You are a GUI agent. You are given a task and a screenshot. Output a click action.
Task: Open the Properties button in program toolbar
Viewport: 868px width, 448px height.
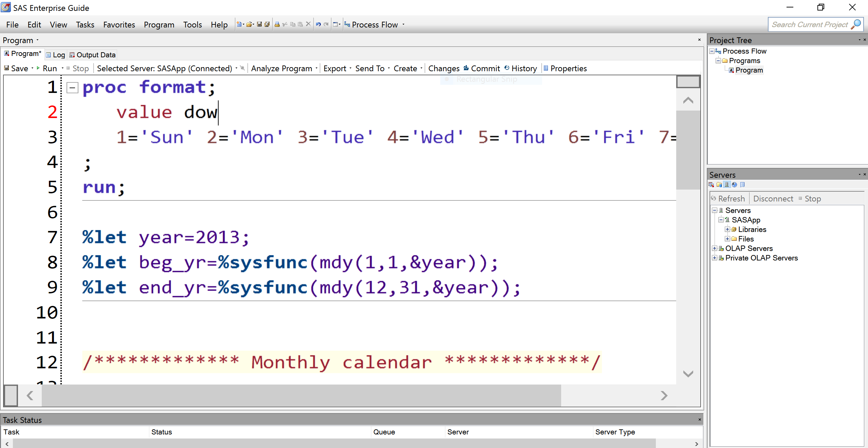point(565,69)
